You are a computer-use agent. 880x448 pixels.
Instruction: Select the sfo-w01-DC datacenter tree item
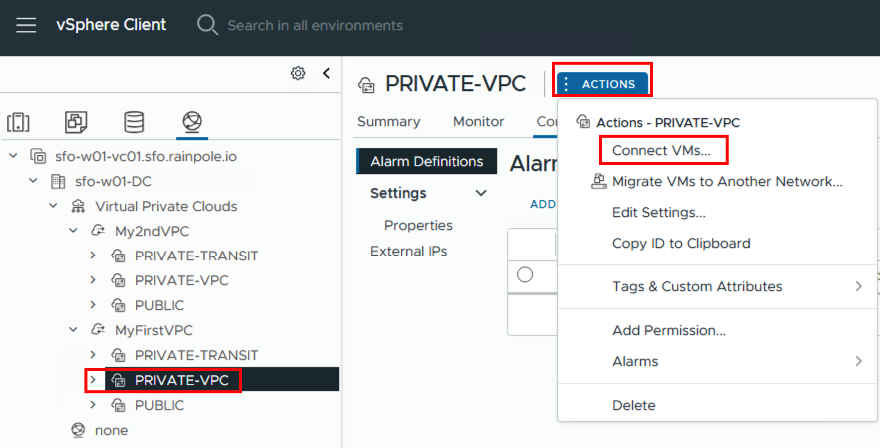(112, 181)
